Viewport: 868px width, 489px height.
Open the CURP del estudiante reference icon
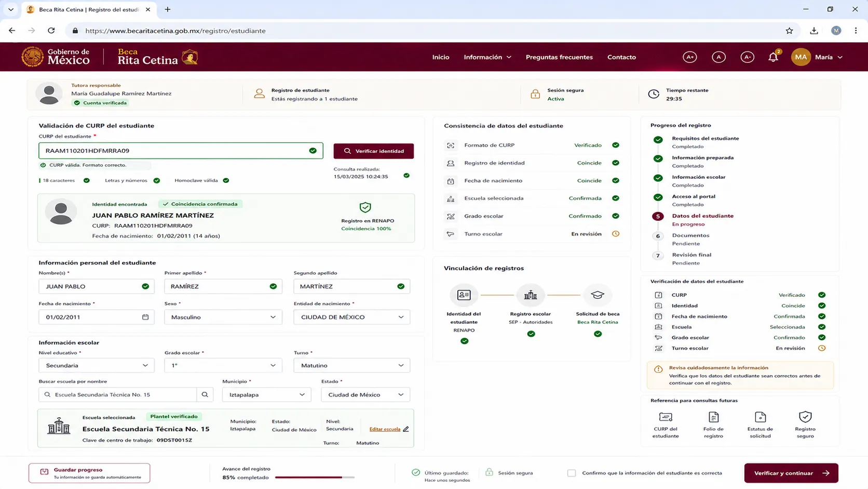click(x=666, y=417)
